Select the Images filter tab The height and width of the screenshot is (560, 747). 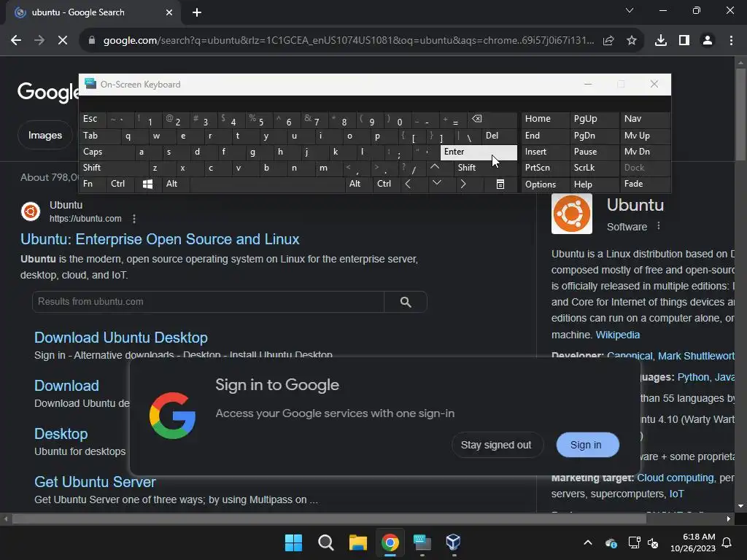point(45,135)
